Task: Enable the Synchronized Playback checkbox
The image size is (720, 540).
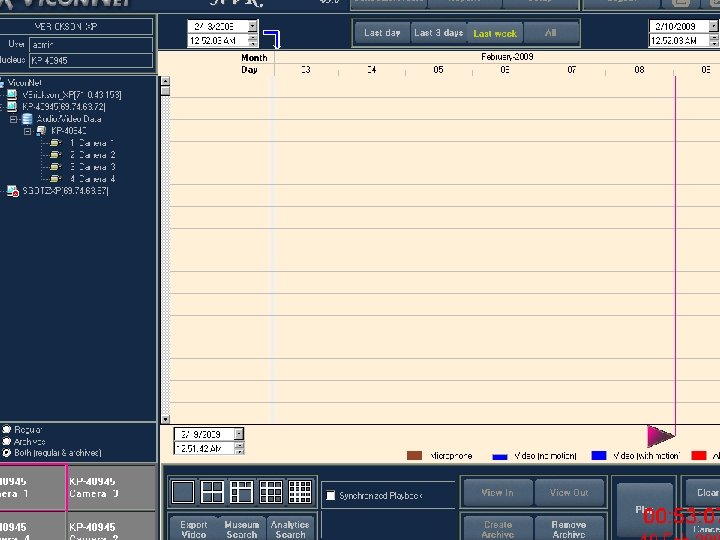Action: click(331, 495)
